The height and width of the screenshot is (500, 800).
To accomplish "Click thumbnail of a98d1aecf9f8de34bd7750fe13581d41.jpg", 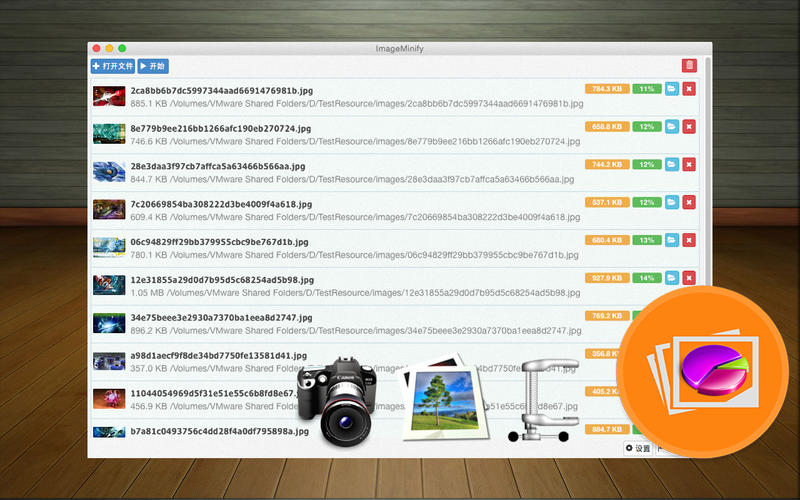I will tap(109, 361).
